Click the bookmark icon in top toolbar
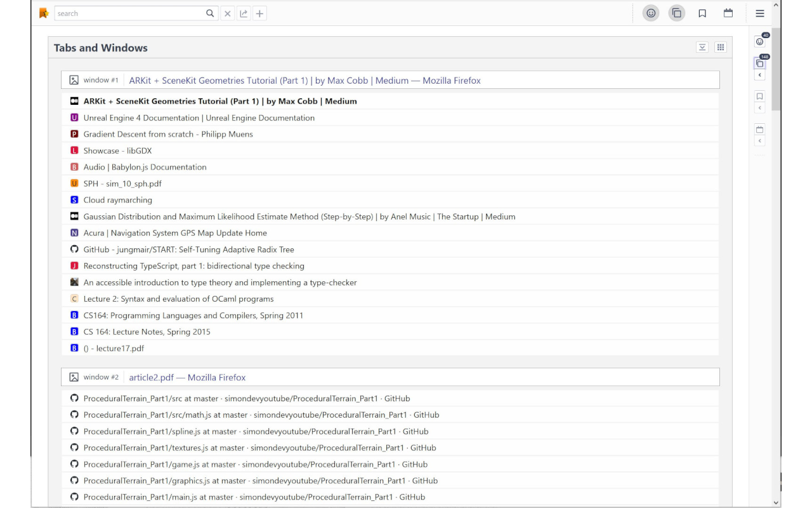812x508 pixels. [702, 13]
